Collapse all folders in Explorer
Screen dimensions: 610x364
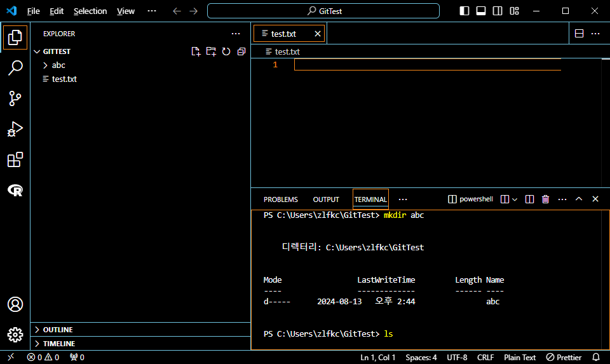point(241,51)
